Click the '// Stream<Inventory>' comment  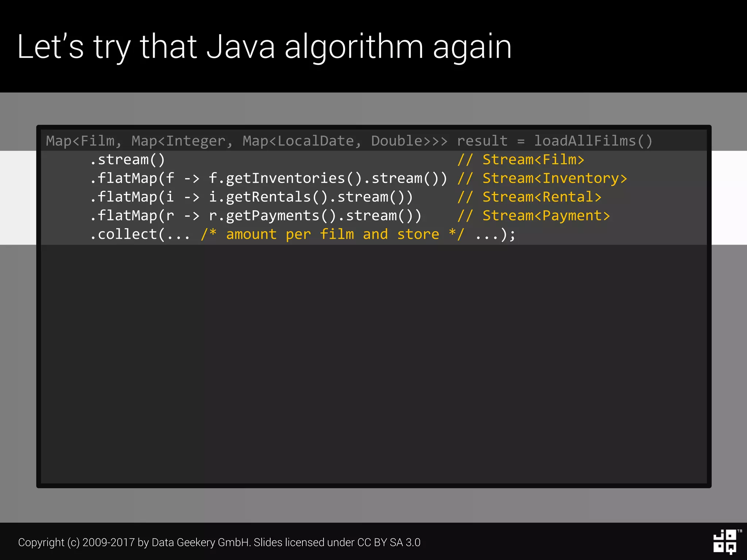[x=542, y=178]
